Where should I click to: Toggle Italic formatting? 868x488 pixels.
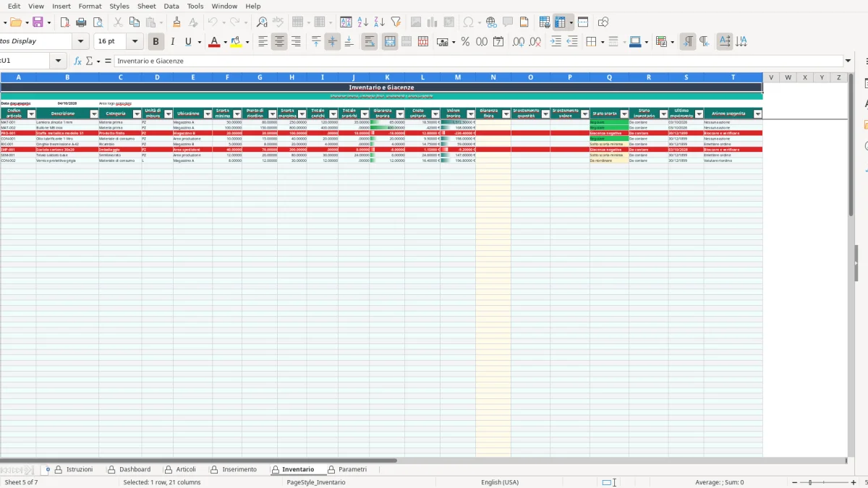pyautogui.click(x=172, y=42)
